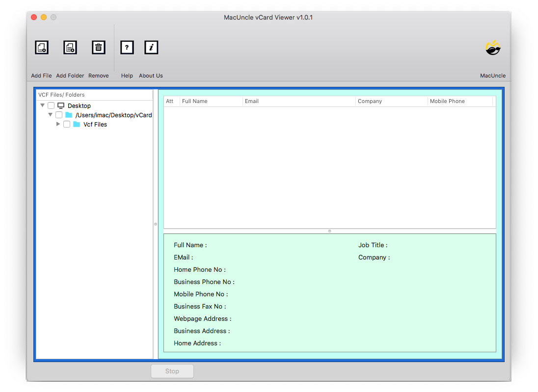Click the Vcf Files folder icon

(x=77, y=125)
